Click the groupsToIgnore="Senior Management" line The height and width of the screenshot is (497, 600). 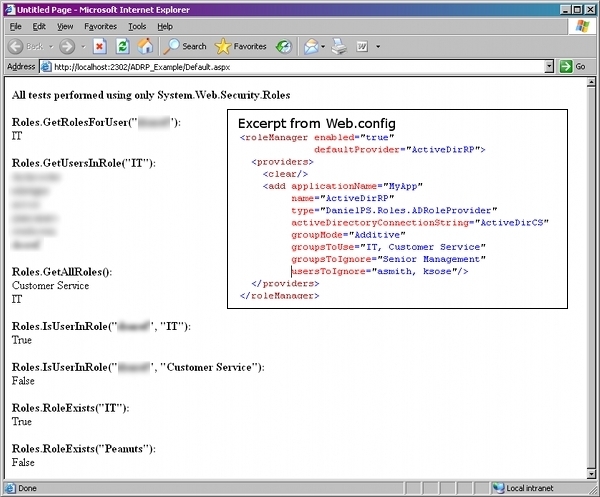click(x=388, y=259)
